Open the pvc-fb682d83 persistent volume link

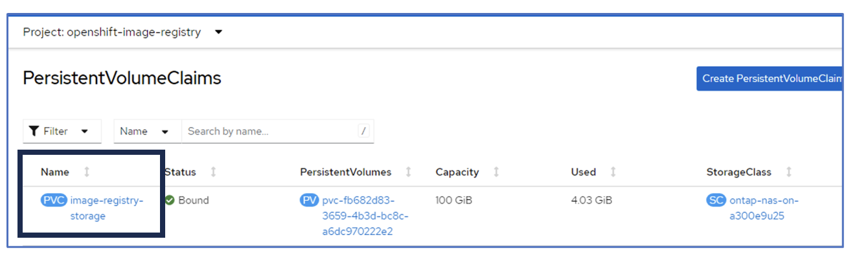366,216
